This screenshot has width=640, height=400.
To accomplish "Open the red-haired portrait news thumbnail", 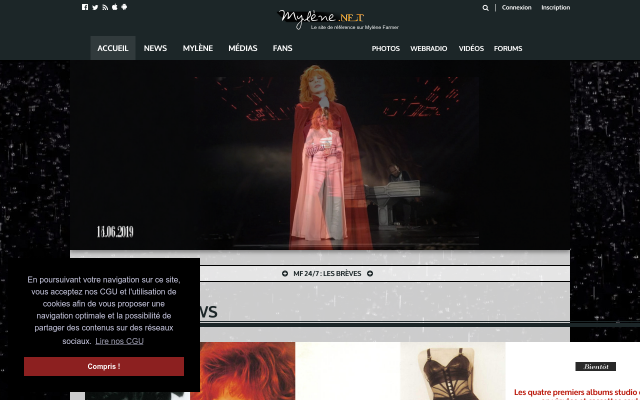I will tap(242, 371).
